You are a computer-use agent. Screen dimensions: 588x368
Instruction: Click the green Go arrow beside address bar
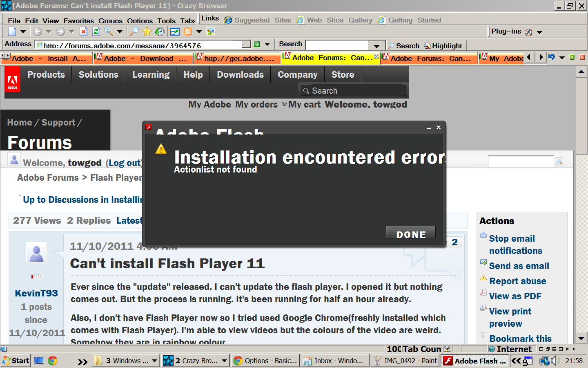point(257,44)
